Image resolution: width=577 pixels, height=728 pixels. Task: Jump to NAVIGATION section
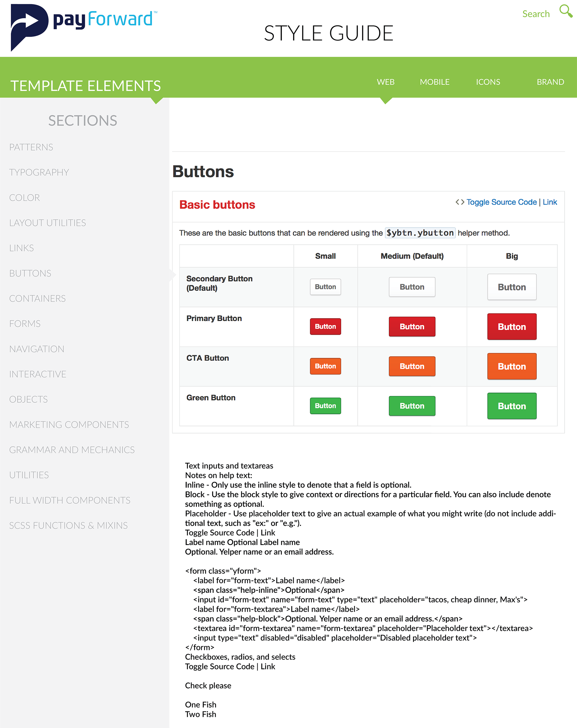[x=36, y=349]
